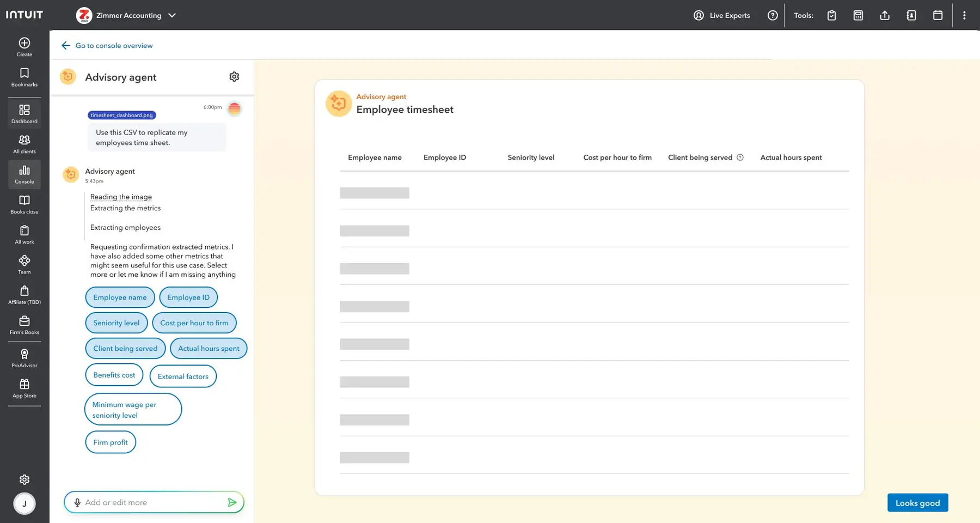The image size is (980, 523).
Task: Open All clients in sidebar
Action: 24,144
